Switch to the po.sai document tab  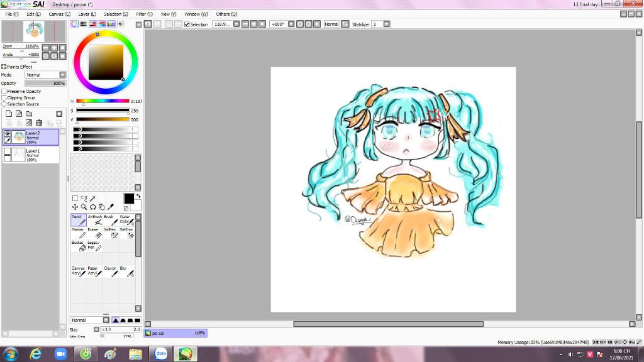175,333
